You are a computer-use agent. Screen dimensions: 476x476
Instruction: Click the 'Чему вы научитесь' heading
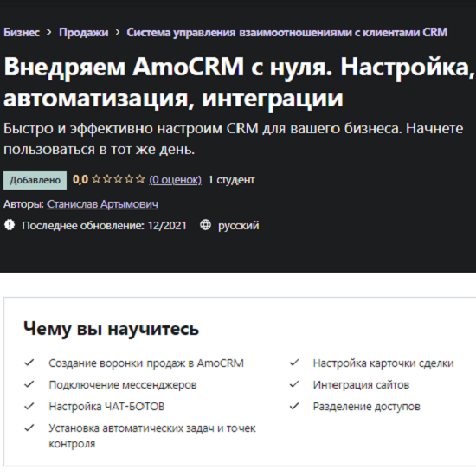[111, 329]
